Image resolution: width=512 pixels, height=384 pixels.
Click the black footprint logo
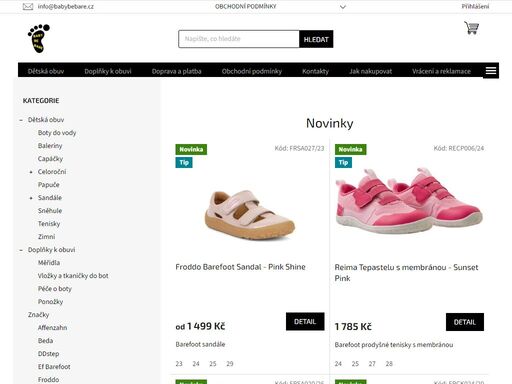(x=39, y=38)
